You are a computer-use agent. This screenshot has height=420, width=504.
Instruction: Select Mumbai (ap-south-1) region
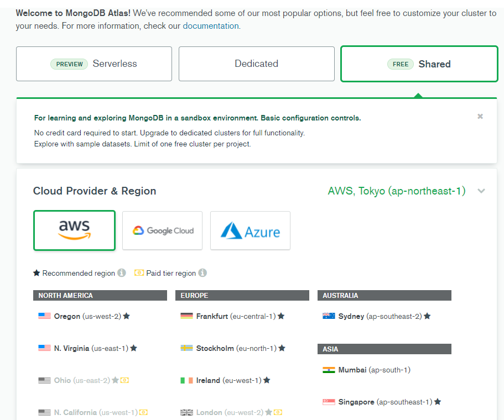pyautogui.click(x=366, y=370)
